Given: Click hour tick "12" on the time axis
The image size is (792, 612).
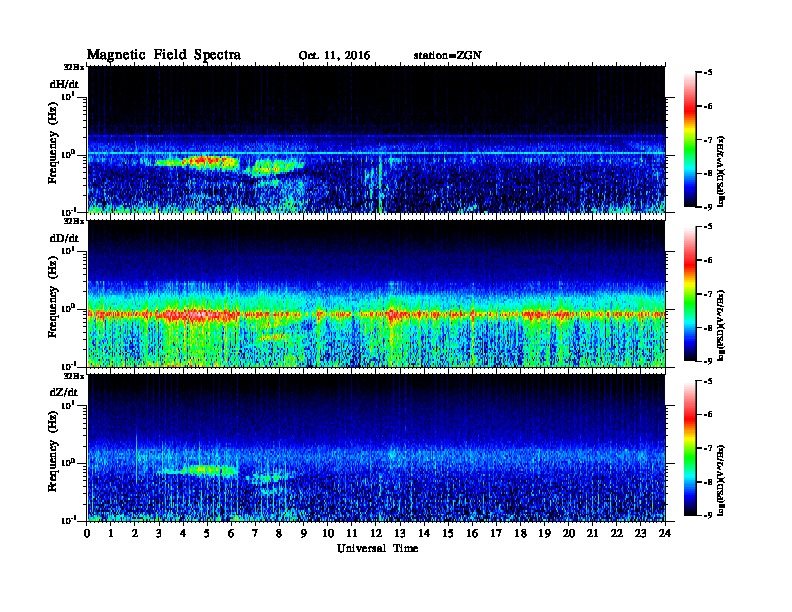Looking at the screenshot, I should [376, 534].
